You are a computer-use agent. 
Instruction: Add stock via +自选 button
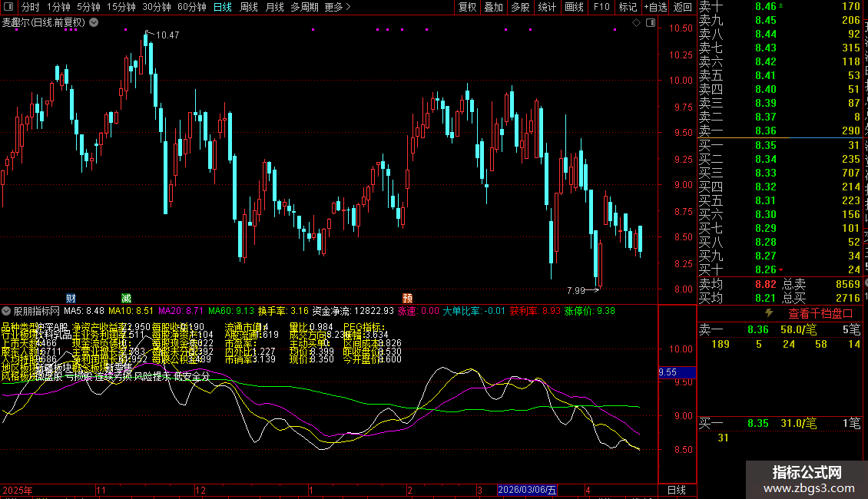[x=655, y=7]
